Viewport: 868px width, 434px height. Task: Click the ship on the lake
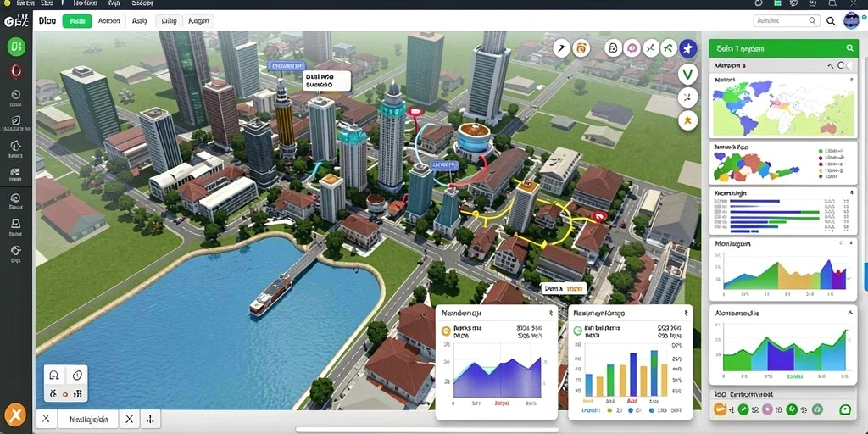tap(270, 294)
